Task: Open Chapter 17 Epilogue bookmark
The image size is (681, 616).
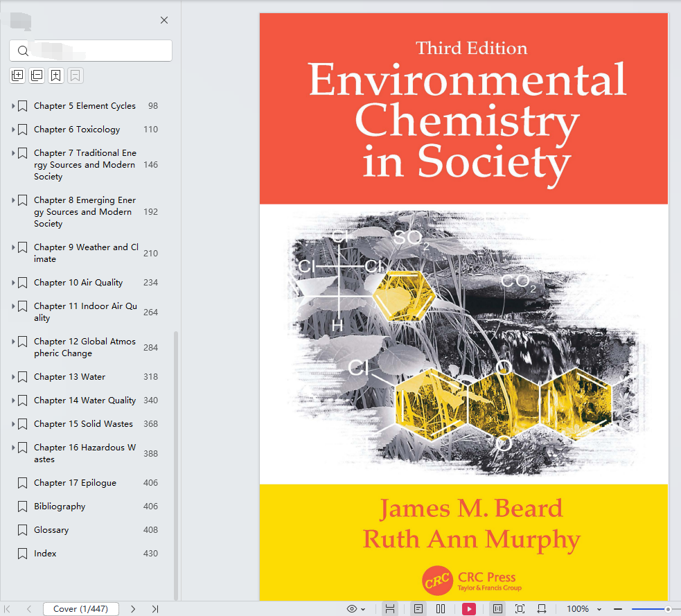Action: tap(75, 483)
